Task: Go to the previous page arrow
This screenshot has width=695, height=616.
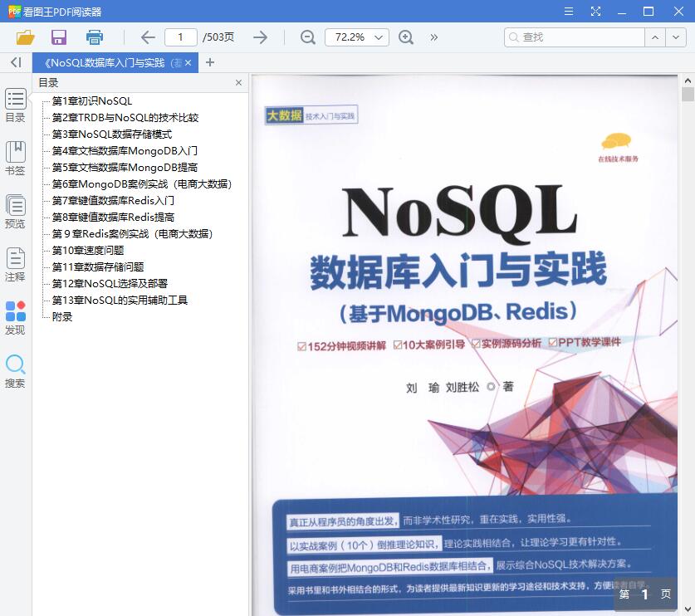Action: [x=148, y=37]
